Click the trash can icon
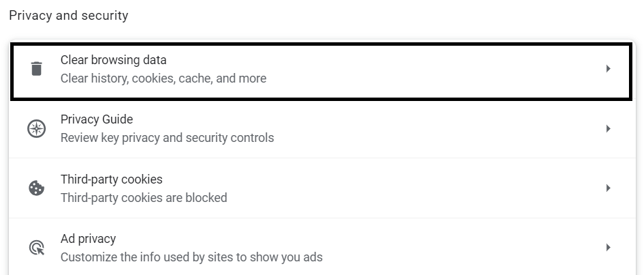 pos(36,69)
